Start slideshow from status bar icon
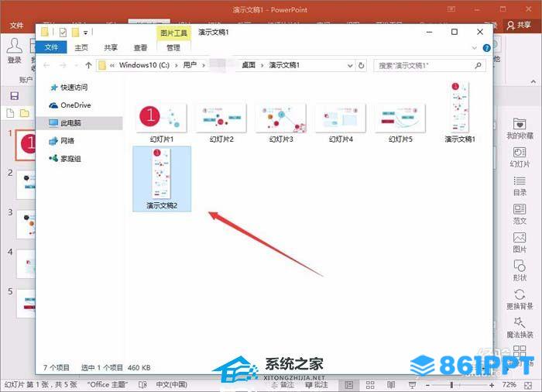The image size is (542, 392). tap(412, 385)
